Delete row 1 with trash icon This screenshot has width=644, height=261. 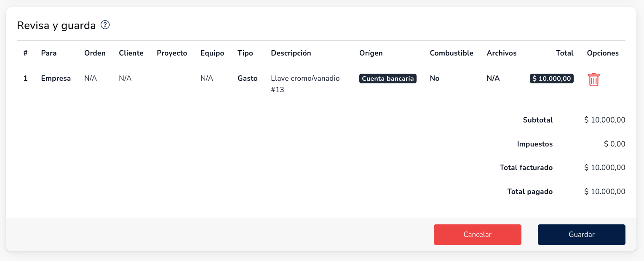pyautogui.click(x=593, y=80)
